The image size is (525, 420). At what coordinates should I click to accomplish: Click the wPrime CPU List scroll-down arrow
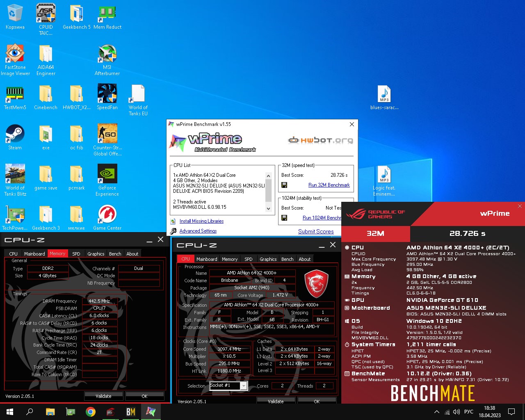tap(269, 208)
